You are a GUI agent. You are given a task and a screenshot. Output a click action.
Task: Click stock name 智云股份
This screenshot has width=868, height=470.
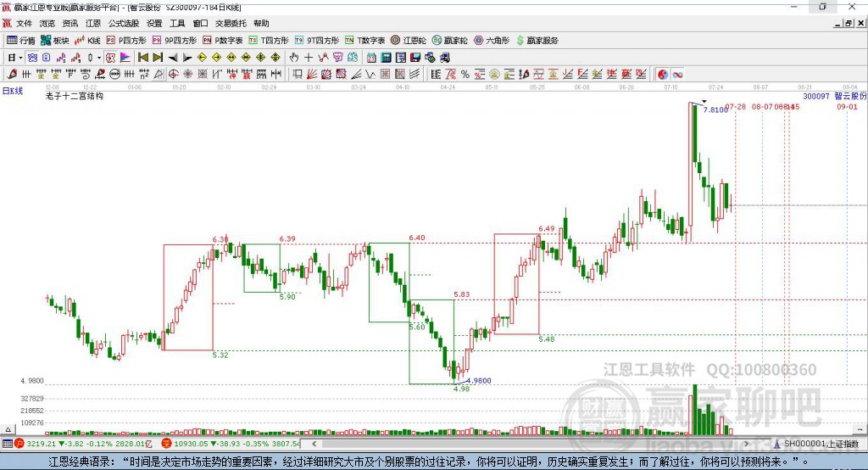click(x=850, y=97)
